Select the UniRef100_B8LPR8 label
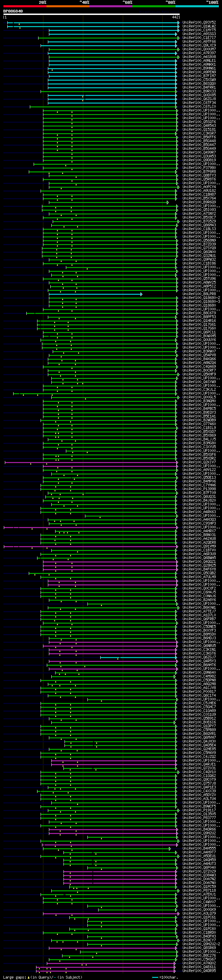222x980 pixels. 199,294
